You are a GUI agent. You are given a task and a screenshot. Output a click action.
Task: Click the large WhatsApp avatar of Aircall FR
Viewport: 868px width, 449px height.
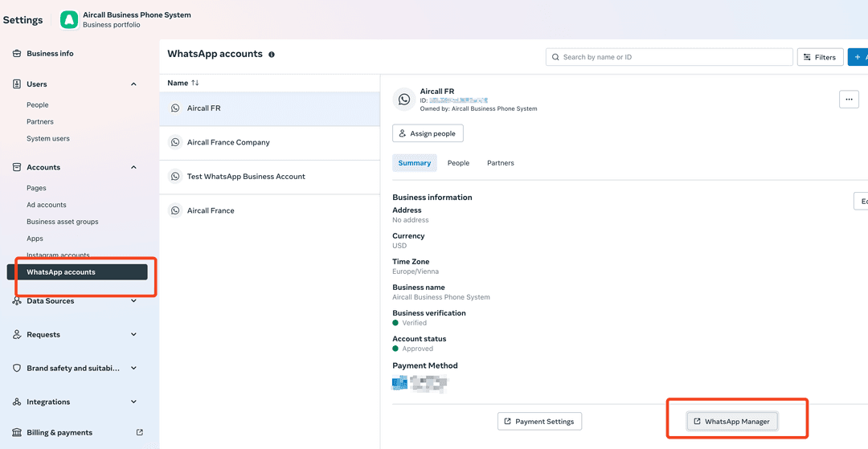[404, 100]
